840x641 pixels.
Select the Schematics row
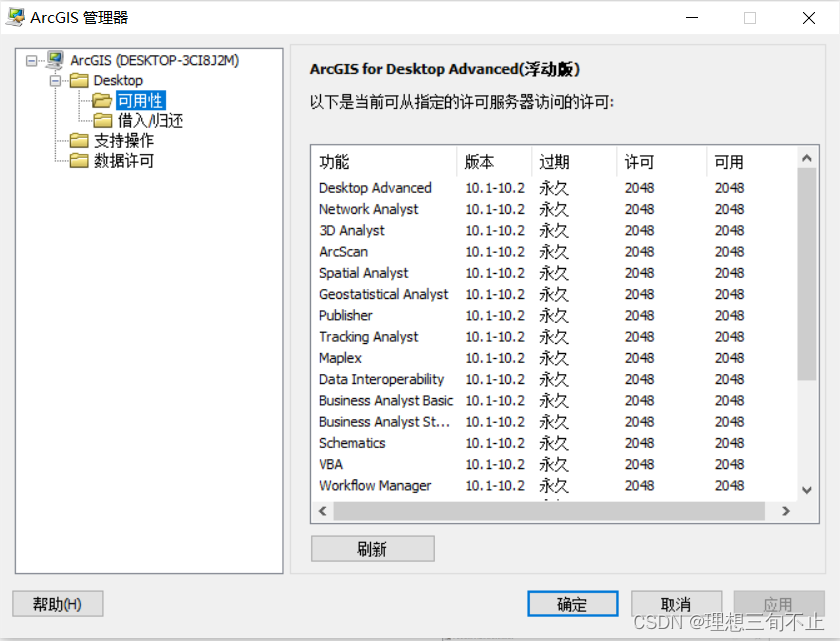[x=554, y=443]
